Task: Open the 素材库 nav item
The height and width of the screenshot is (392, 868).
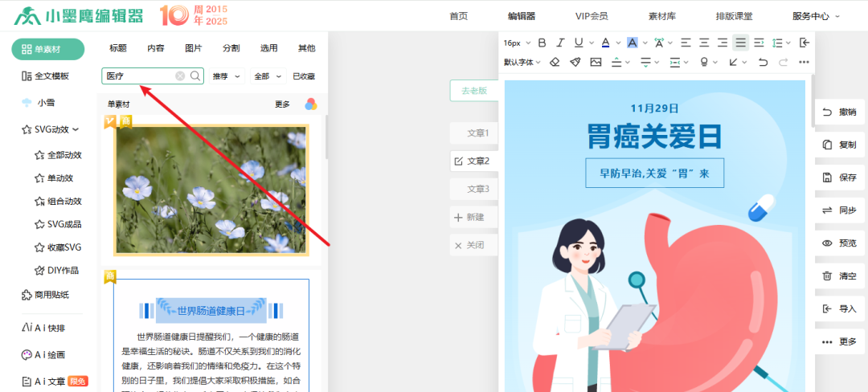Action: 662,16
